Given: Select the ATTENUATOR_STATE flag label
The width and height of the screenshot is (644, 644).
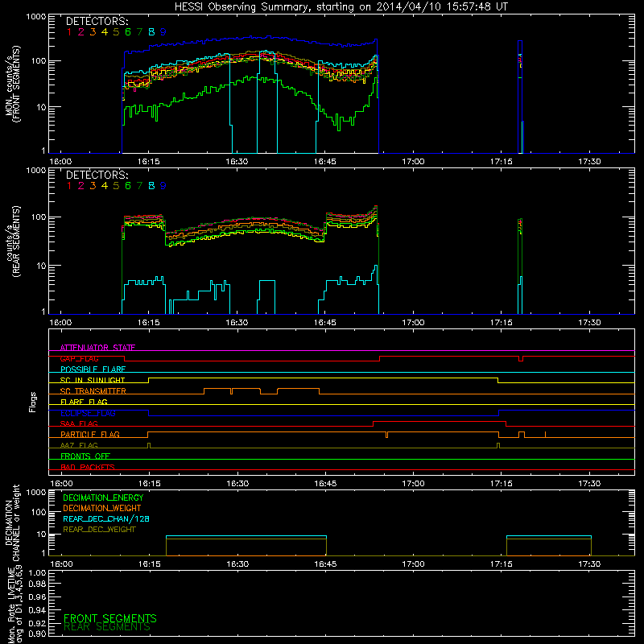Looking at the screenshot, I should pyautogui.click(x=97, y=348).
